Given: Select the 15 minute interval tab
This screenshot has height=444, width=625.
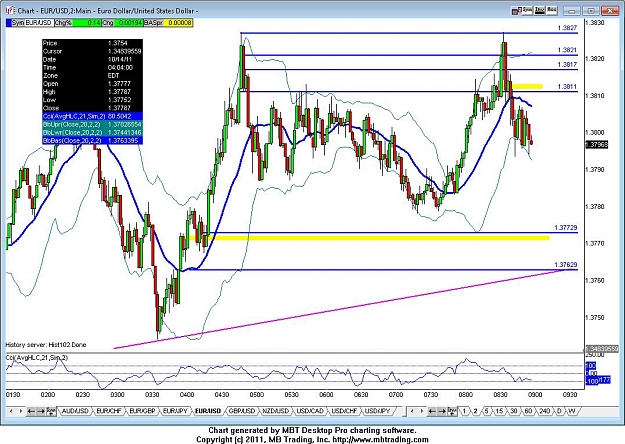Looking at the screenshot, I should [499, 411].
